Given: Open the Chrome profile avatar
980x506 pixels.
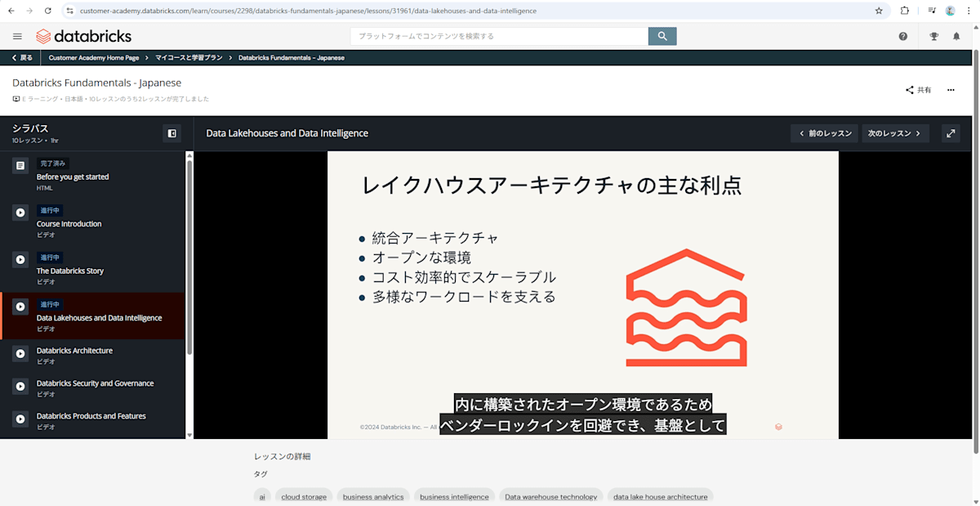Looking at the screenshot, I should click(x=951, y=11).
